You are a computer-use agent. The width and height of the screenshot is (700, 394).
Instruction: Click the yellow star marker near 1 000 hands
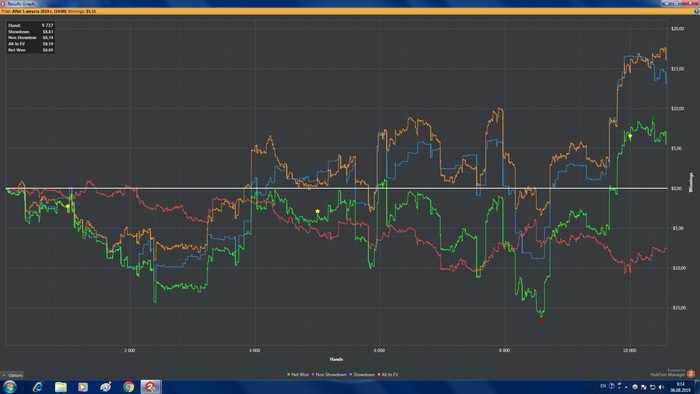tap(68, 206)
